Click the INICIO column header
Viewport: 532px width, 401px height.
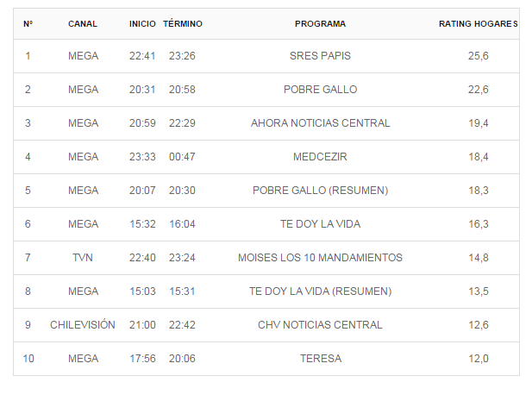pos(142,24)
